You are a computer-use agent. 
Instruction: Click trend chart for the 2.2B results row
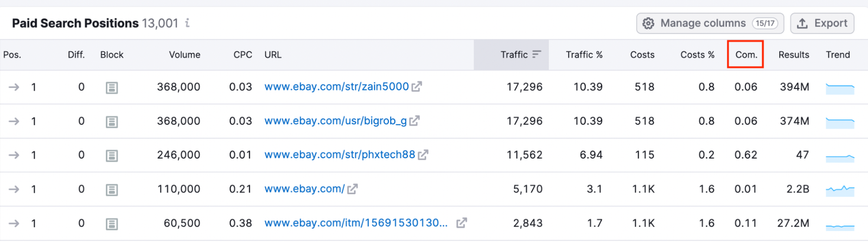(840, 189)
